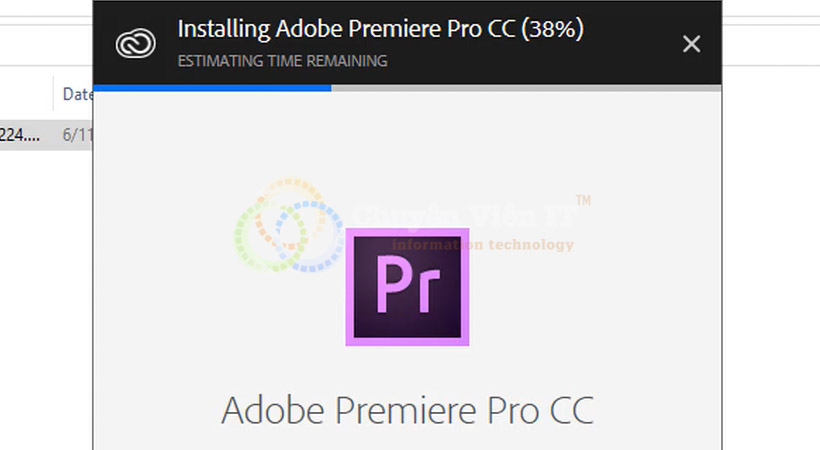Click the word "Installing" in the header

click(225, 29)
